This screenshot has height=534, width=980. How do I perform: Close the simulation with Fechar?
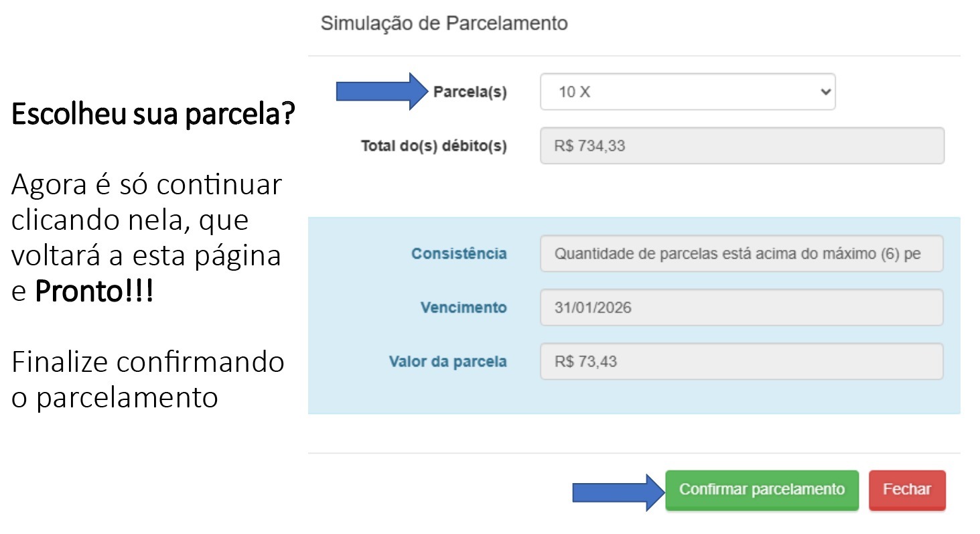907,490
